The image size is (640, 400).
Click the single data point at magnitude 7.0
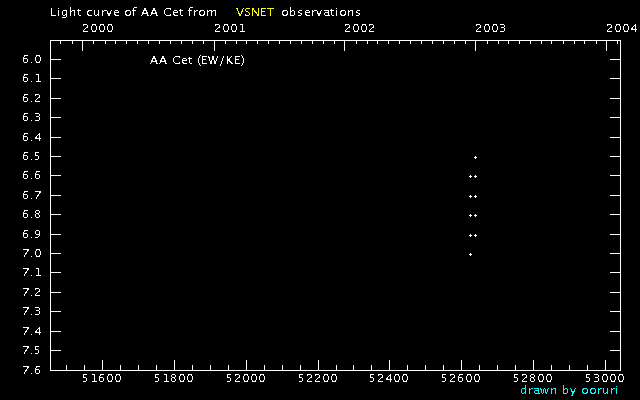coord(470,254)
